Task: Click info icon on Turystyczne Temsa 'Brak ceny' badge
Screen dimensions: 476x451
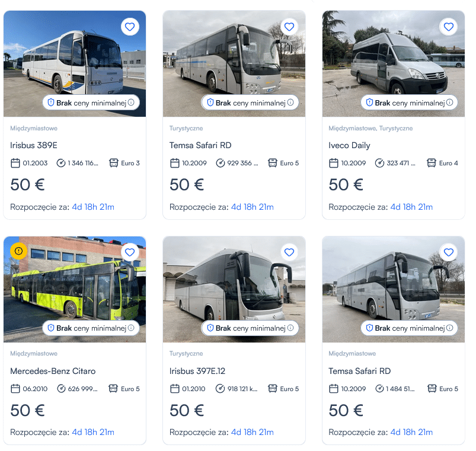Action: [290, 103]
